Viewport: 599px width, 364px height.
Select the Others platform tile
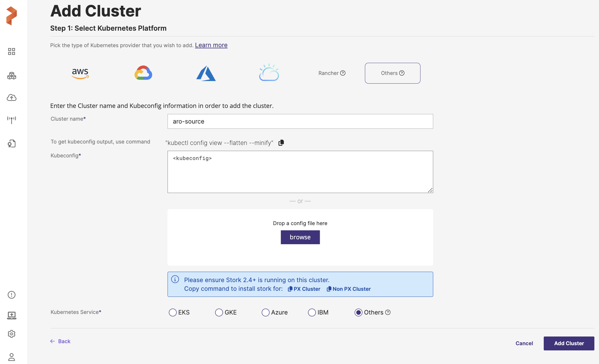click(392, 73)
